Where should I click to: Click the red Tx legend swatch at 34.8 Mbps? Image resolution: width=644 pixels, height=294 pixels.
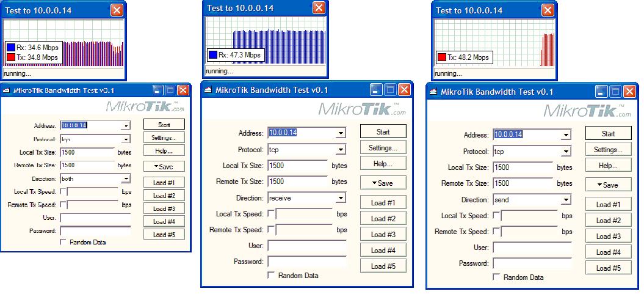11,57
